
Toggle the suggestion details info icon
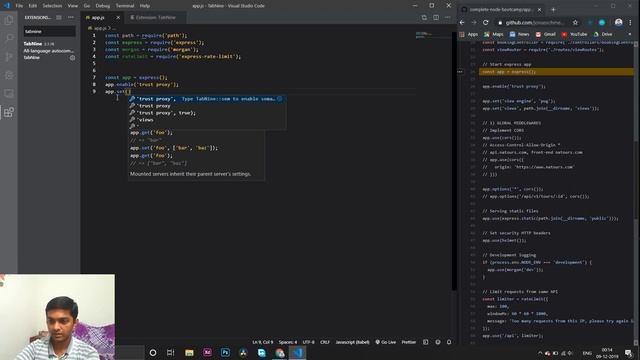280,99
